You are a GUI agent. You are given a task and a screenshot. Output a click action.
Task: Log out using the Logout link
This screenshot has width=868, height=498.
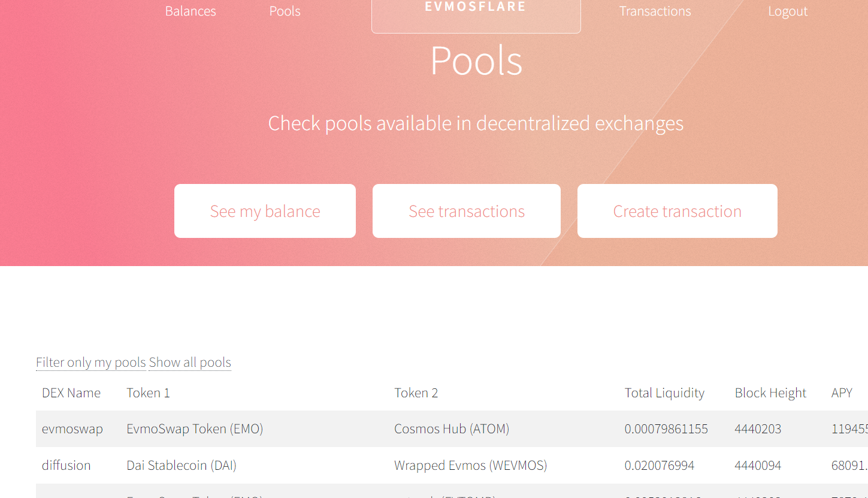pyautogui.click(x=788, y=11)
